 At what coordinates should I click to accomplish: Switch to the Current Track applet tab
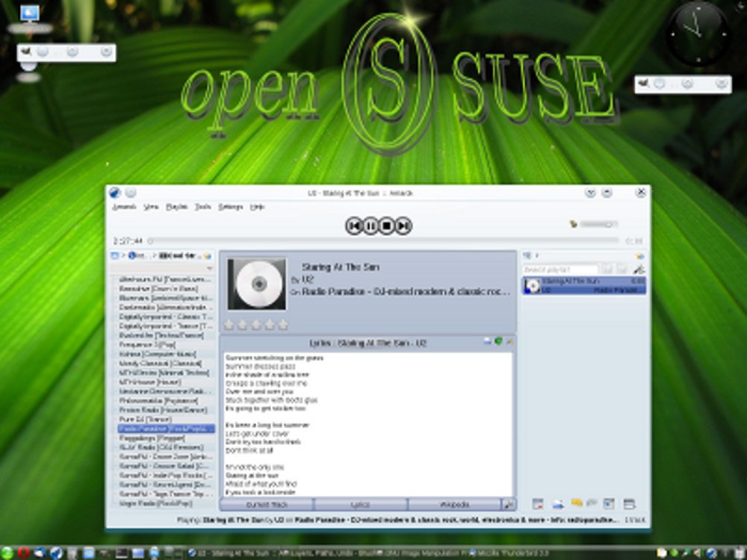coord(267,504)
